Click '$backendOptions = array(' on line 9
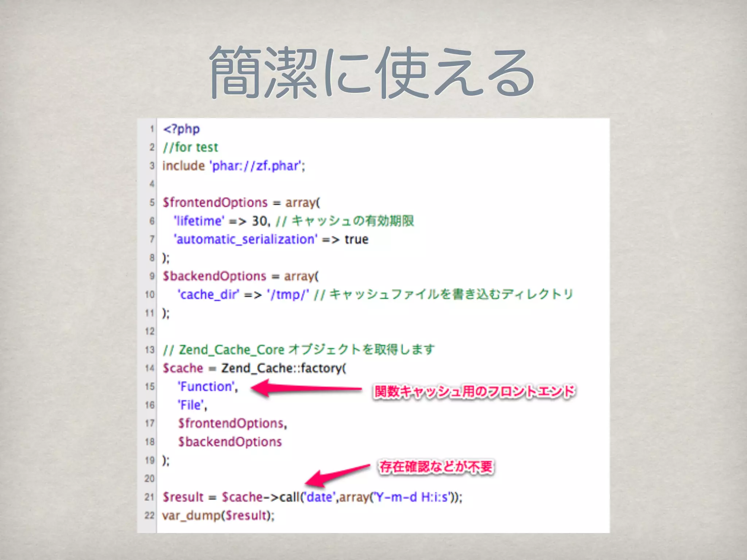747x560 pixels. point(240,276)
